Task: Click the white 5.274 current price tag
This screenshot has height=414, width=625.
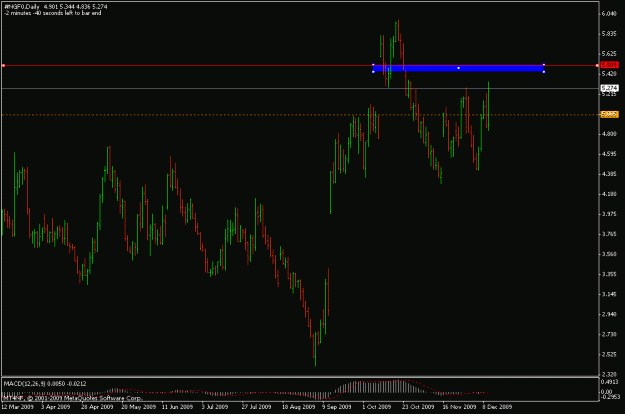Action: [x=609, y=88]
